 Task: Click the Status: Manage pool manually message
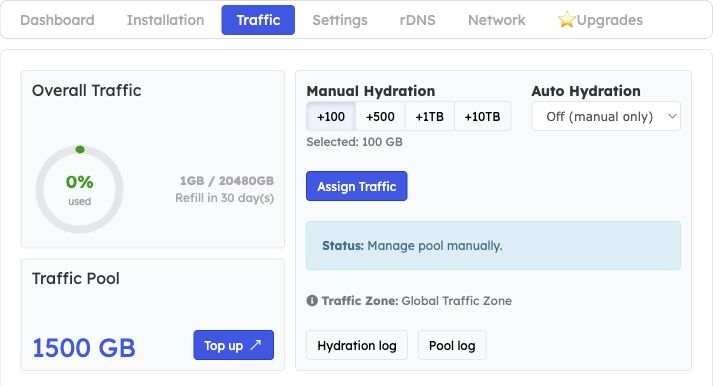[493, 246]
